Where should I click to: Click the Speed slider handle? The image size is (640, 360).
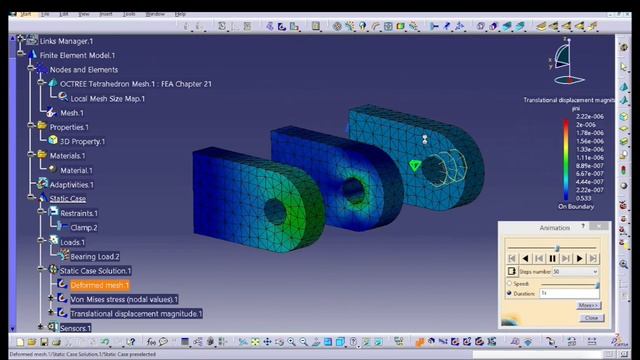click(597, 284)
